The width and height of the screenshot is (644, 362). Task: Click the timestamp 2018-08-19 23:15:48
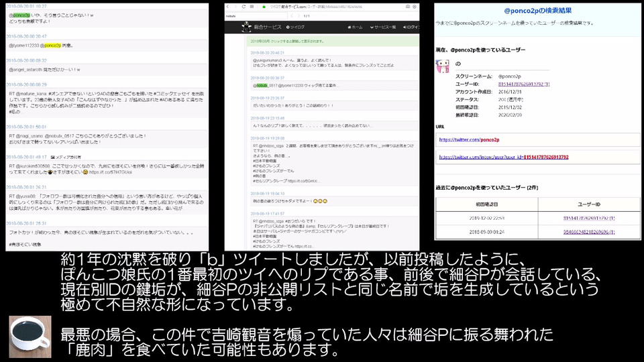pos(268,118)
